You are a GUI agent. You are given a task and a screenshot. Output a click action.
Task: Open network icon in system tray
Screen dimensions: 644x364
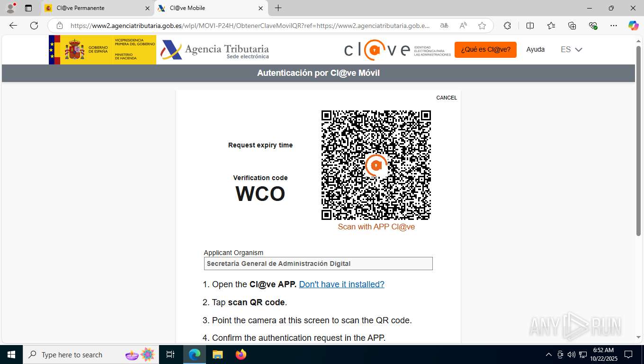583,355
